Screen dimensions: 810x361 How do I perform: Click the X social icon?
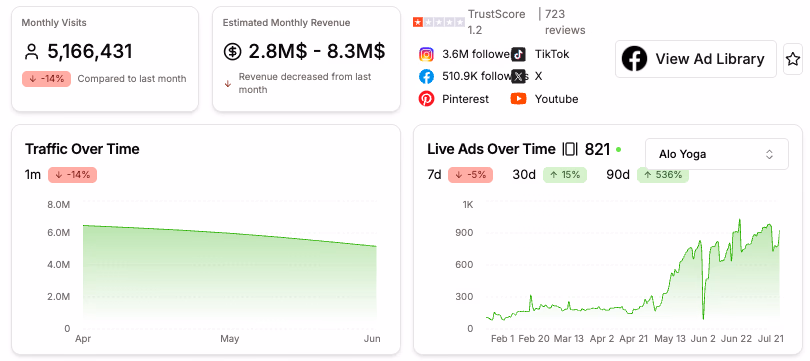click(518, 76)
